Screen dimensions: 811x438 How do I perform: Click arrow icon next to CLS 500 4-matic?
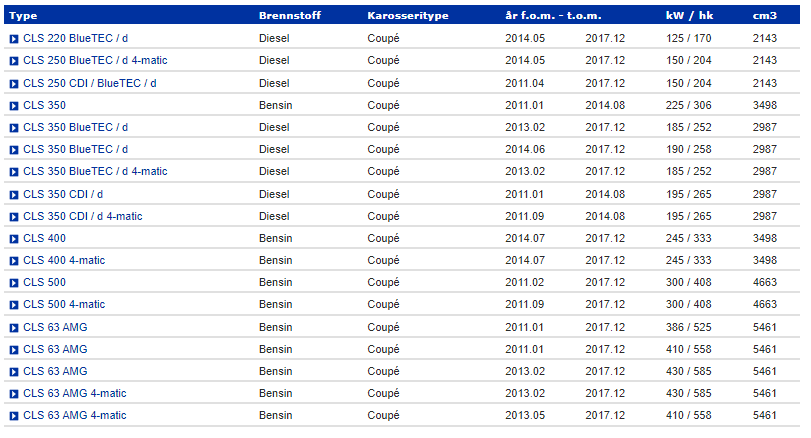pyautogui.click(x=14, y=305)
